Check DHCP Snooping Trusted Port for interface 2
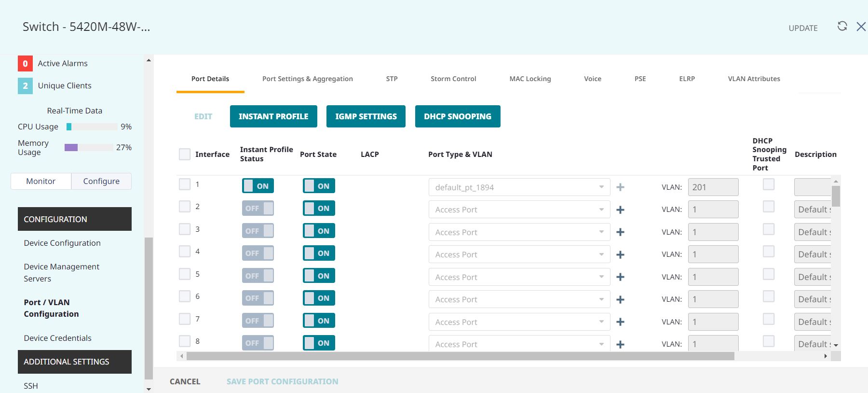868x393 pixels. click(769, 207)
